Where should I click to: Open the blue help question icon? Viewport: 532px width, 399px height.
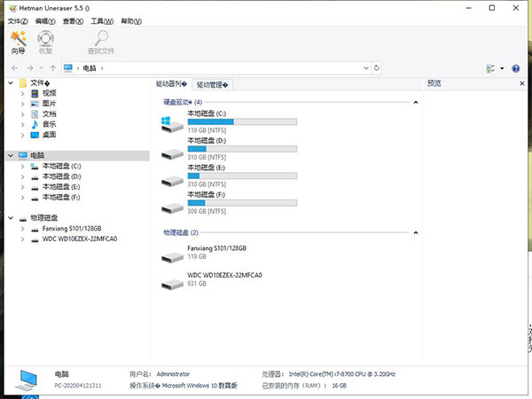click(x=516, y=68)
